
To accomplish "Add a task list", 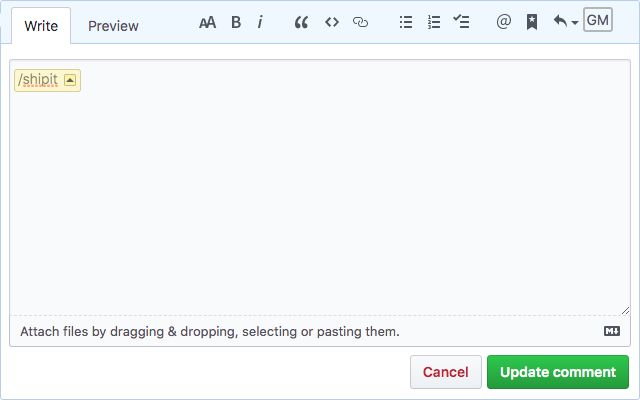I will point(461,22).
